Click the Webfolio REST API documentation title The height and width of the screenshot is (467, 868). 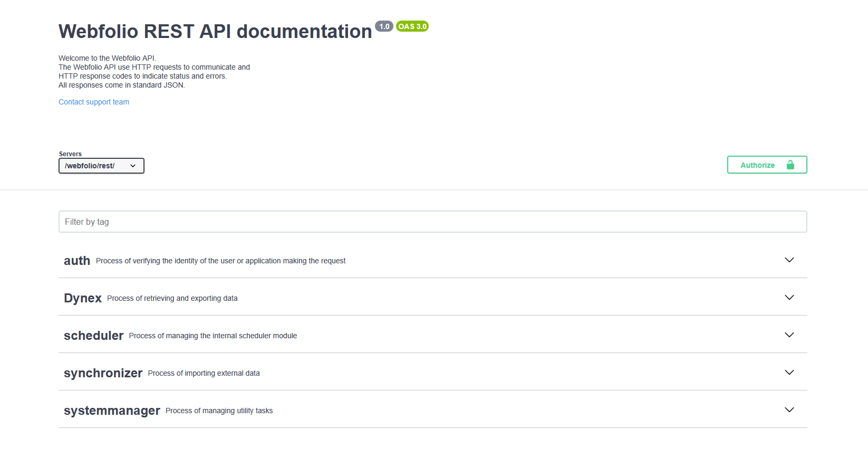215,32
